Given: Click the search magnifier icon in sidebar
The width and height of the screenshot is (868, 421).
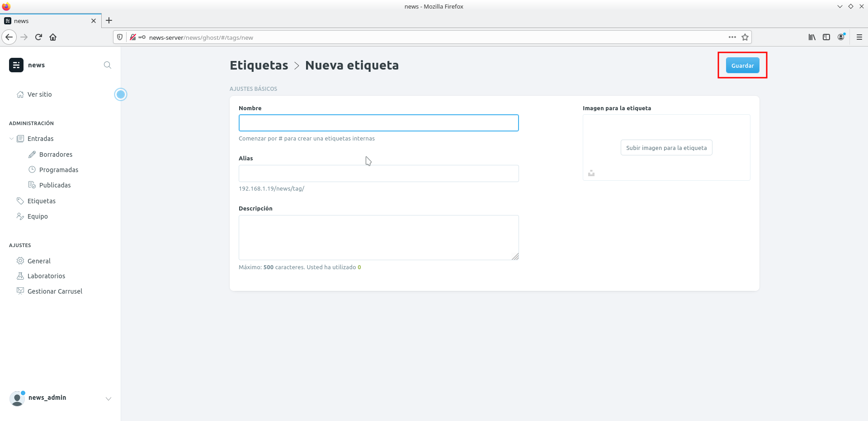Looking at the screenshot, I should 107,65.
